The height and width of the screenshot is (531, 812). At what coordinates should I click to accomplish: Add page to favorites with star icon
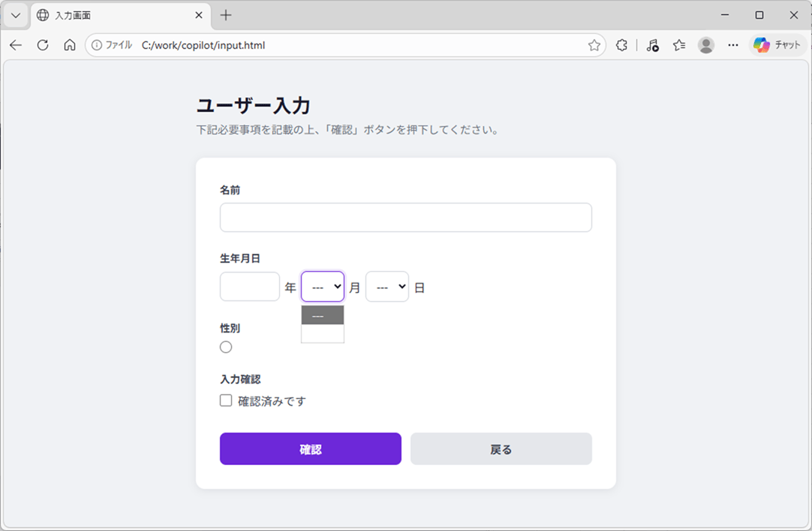(x=594, y=45)
